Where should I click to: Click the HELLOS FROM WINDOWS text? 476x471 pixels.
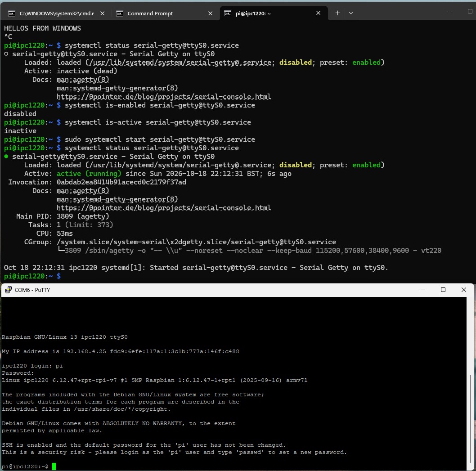pos(42,28)
